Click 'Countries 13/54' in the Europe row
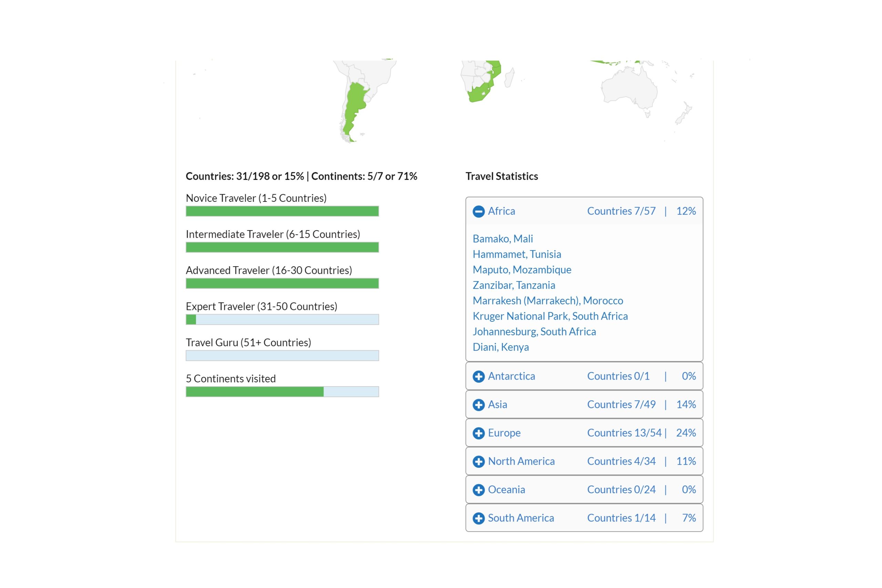The height and width of the screenshot is (588, 882). (624, 433)
